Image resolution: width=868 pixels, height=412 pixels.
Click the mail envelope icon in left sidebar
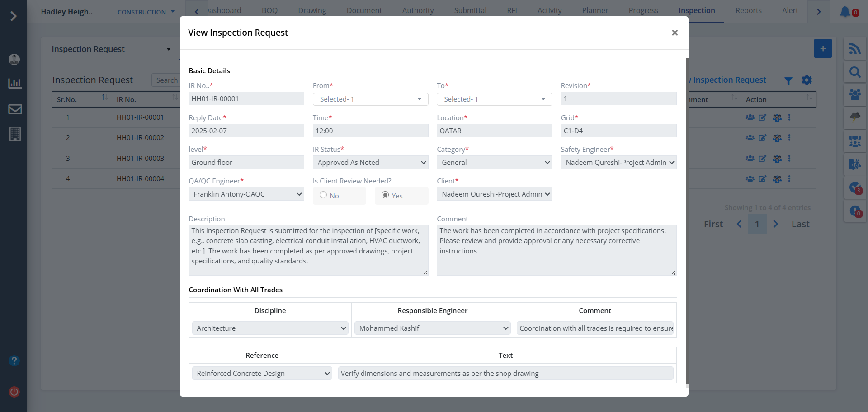[15, 109]
